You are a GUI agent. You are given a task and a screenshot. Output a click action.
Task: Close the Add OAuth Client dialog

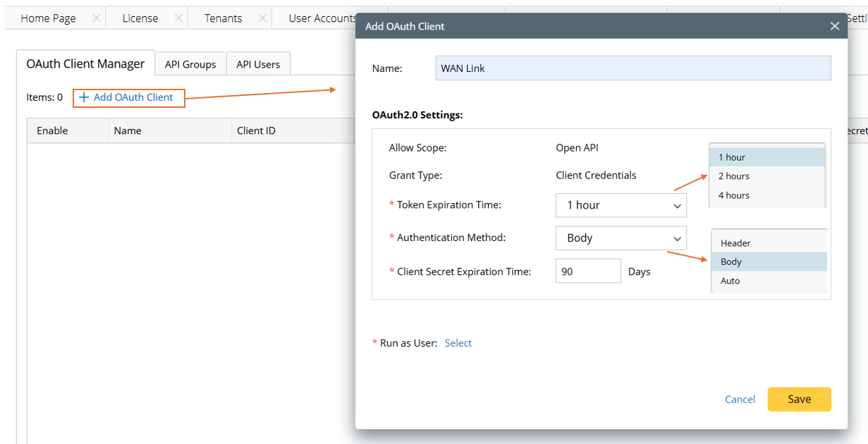click(x=835, y=26)
